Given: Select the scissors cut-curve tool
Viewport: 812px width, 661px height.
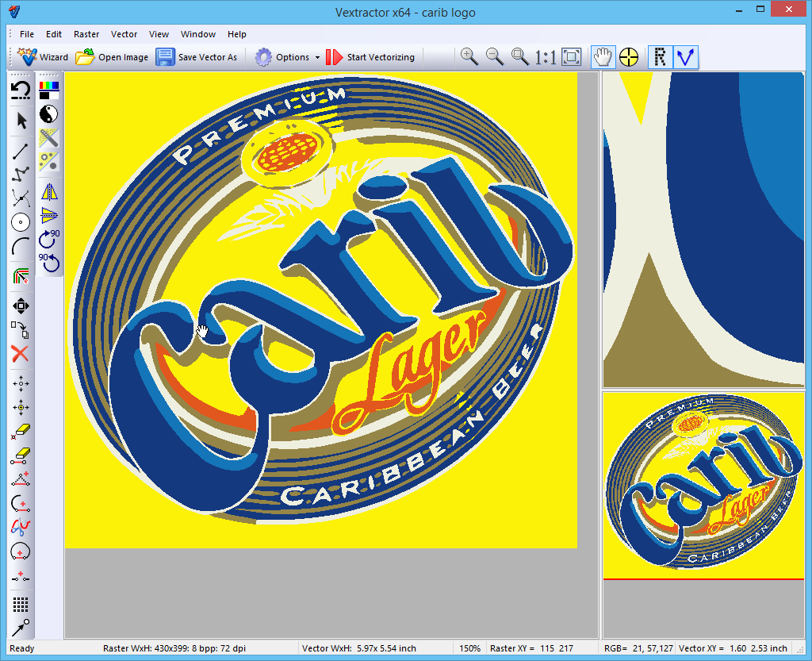Looking at the screenshot, I should 21,198.
